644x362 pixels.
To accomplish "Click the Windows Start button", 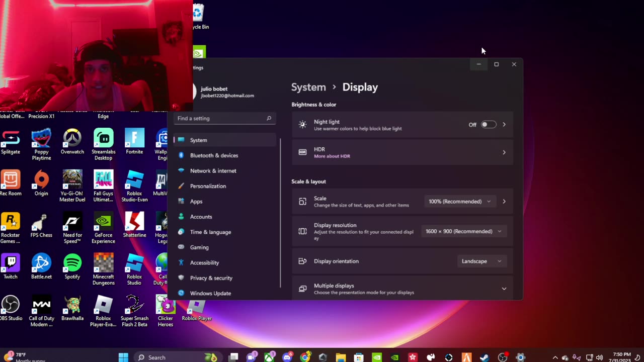I will pos(123,357).
